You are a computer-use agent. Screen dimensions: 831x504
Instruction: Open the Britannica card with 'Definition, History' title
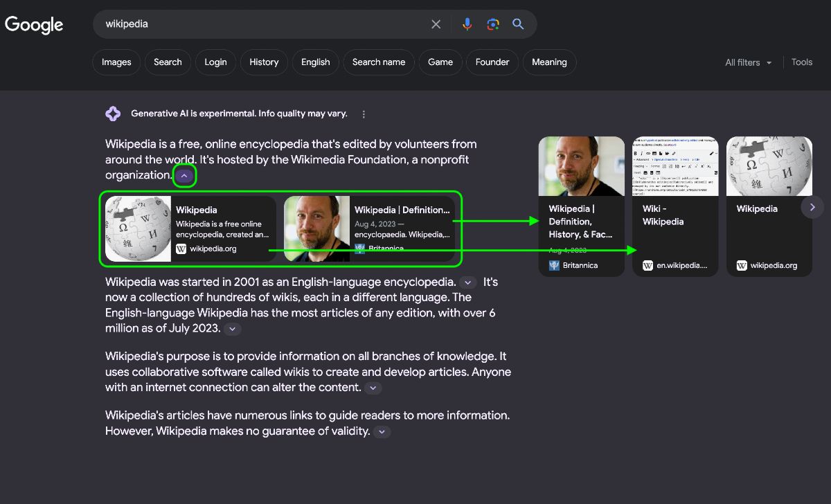[x=580, y=206]
